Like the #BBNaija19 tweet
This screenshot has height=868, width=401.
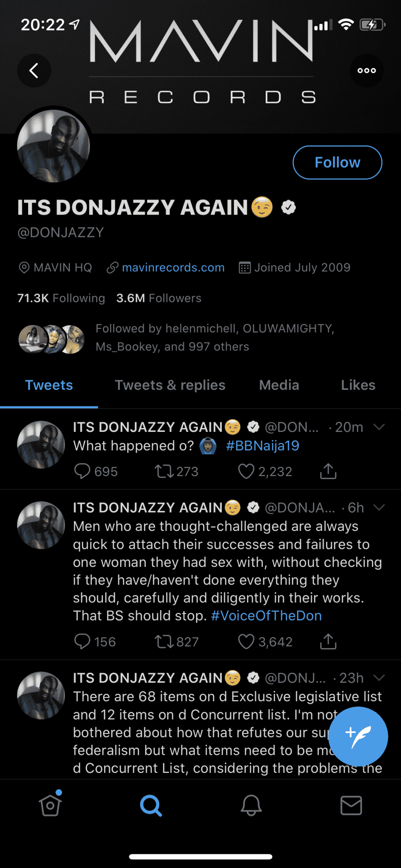click(246, 471)
